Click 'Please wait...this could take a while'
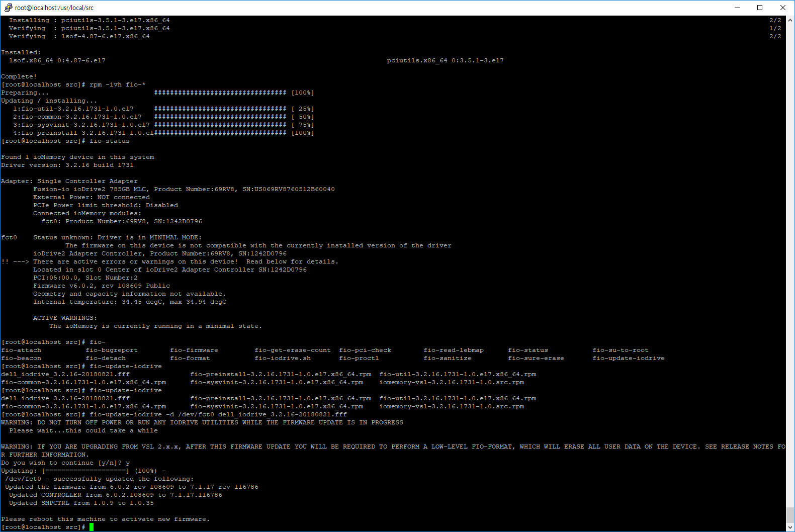Image resolution: width=795 pixels, height=532 pixels. 83,430
